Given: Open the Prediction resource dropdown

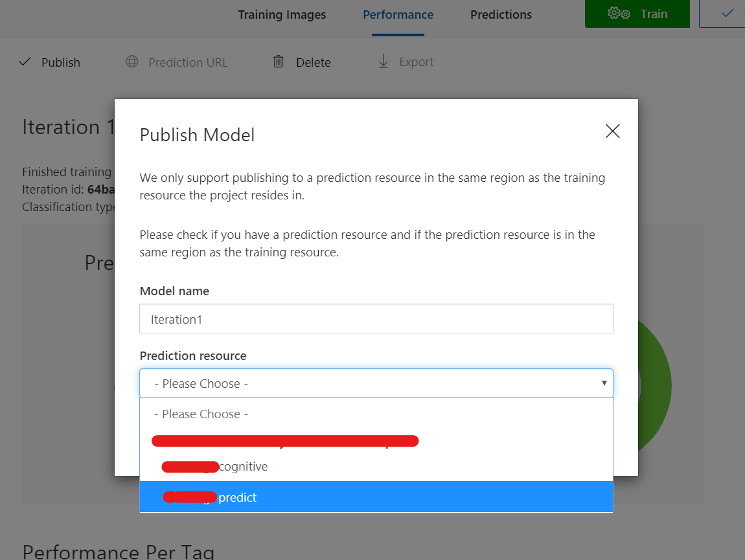Looking at the screenshot, I should pyautogui.click(x=376, y=383).
